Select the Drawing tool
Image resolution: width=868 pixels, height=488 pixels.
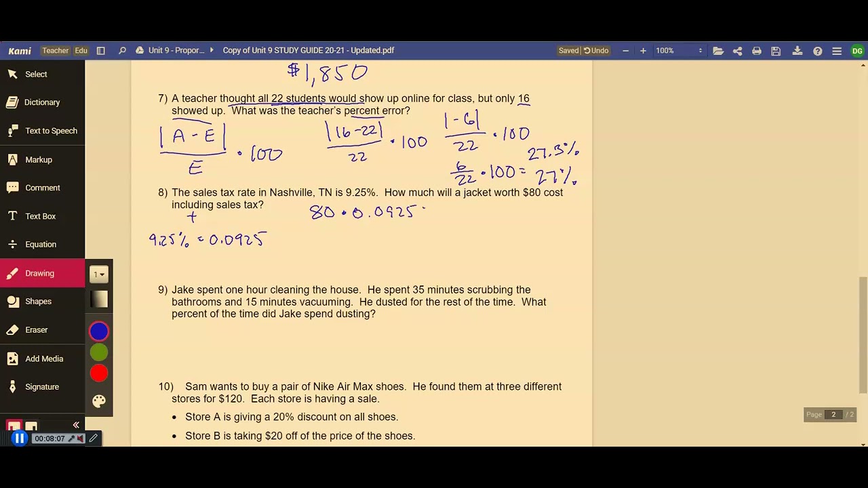(x=42, y=273)
